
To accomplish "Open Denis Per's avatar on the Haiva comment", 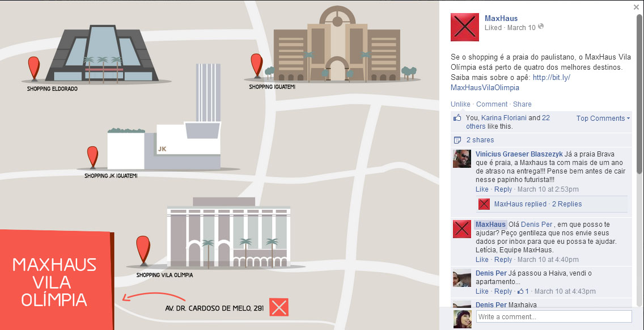I will point(461,278).
